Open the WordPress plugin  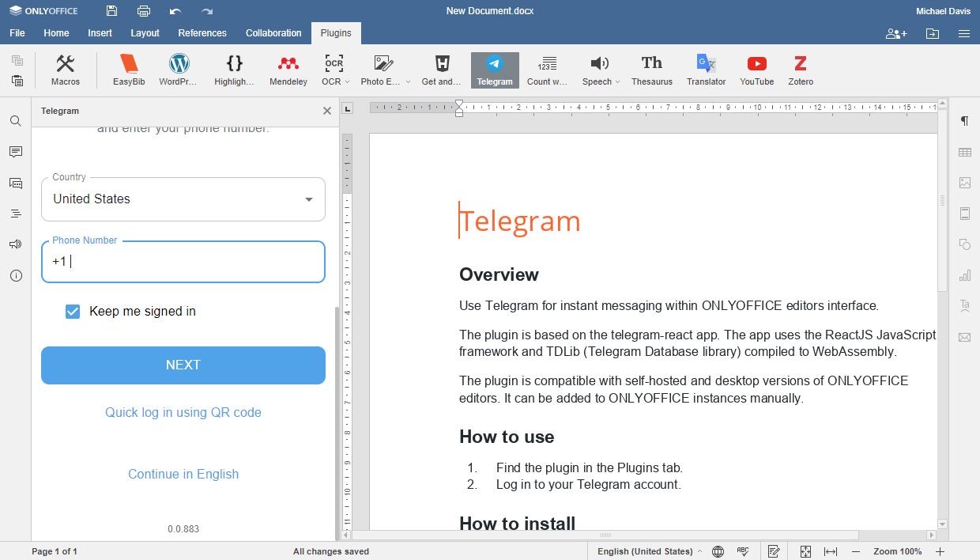179,70
